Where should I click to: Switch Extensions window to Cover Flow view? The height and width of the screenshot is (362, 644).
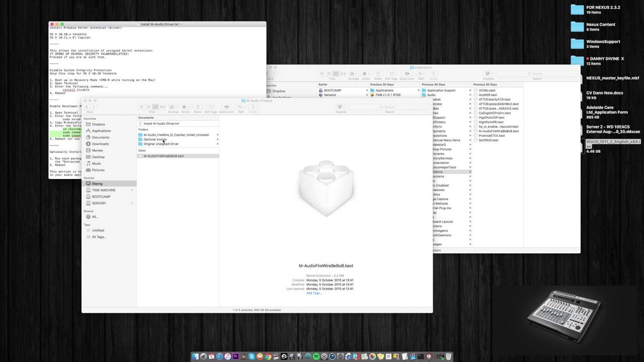pyautogui.click(x=343, y=74)
